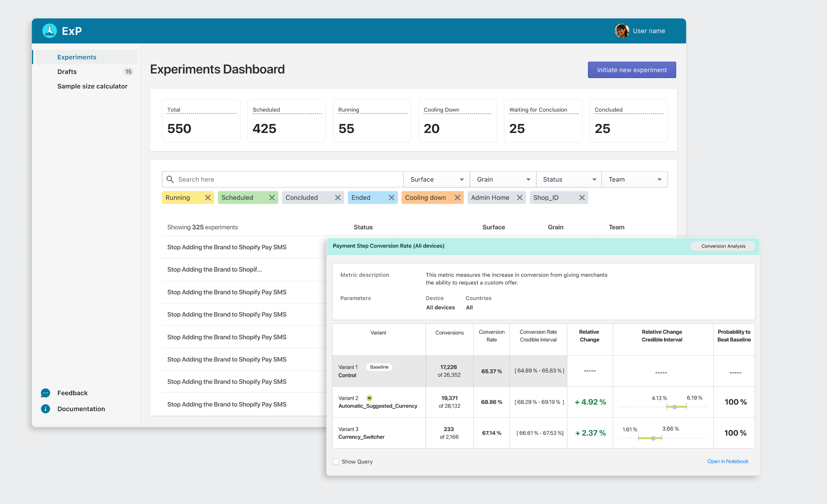This screenshot has height=504, width=827.
Task: Click the winner badge on Variant 2
Action: coord(369,398)
